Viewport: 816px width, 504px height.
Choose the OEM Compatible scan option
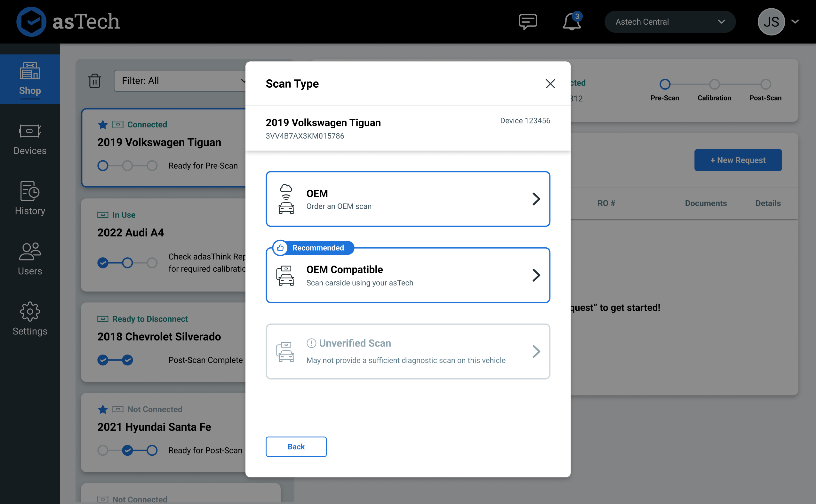(x=408, y=275)
